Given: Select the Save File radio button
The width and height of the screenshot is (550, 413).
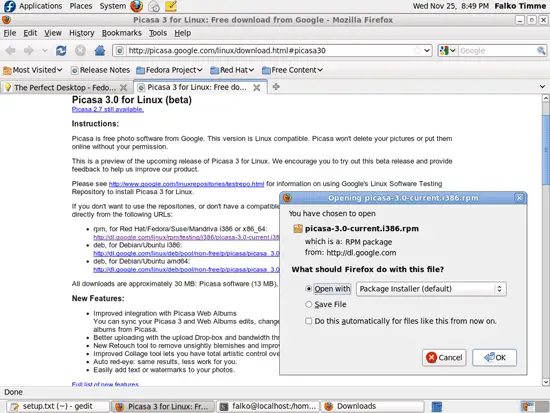Looking at the screenshot, I should pos(308,304).
